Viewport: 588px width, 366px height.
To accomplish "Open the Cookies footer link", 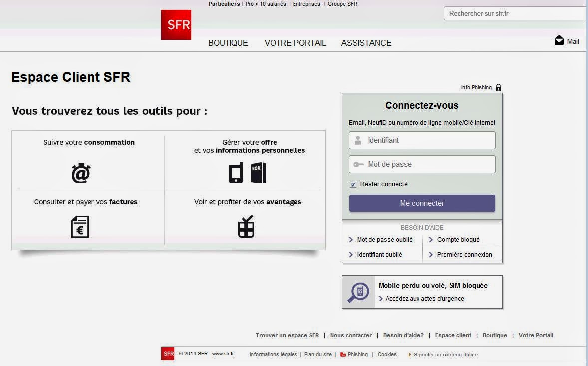I will (x=387, y=355).
